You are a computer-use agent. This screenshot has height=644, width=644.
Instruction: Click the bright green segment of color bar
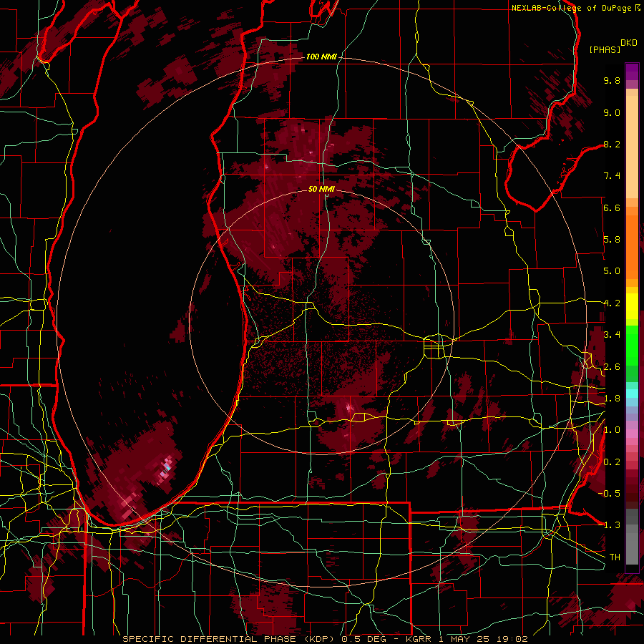[632, 345]
